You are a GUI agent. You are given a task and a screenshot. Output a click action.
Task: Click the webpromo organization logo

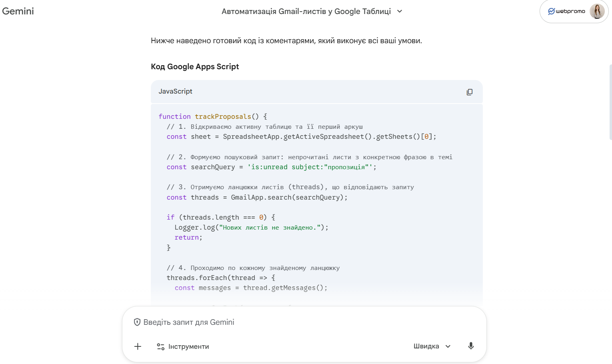566,12
